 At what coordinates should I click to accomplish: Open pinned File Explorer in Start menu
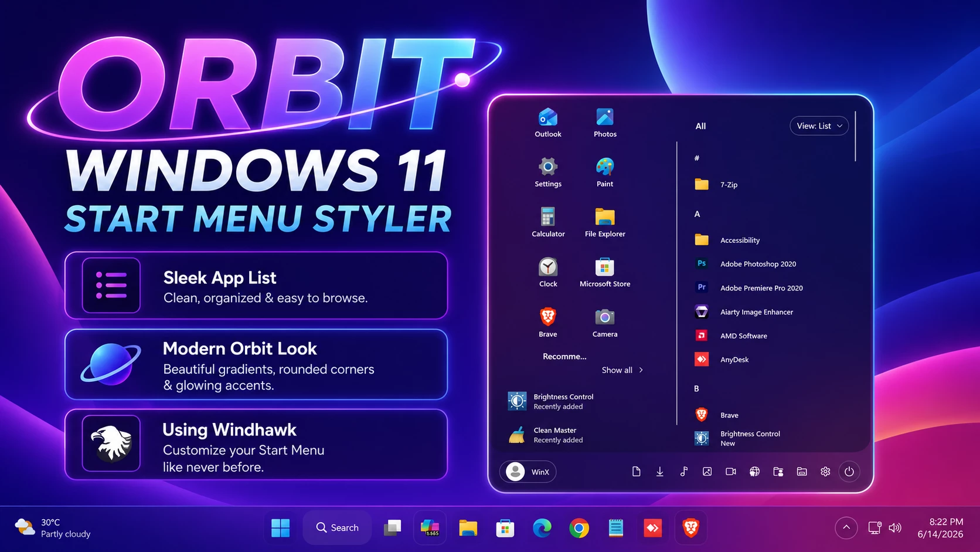click(x=605, y=223)
